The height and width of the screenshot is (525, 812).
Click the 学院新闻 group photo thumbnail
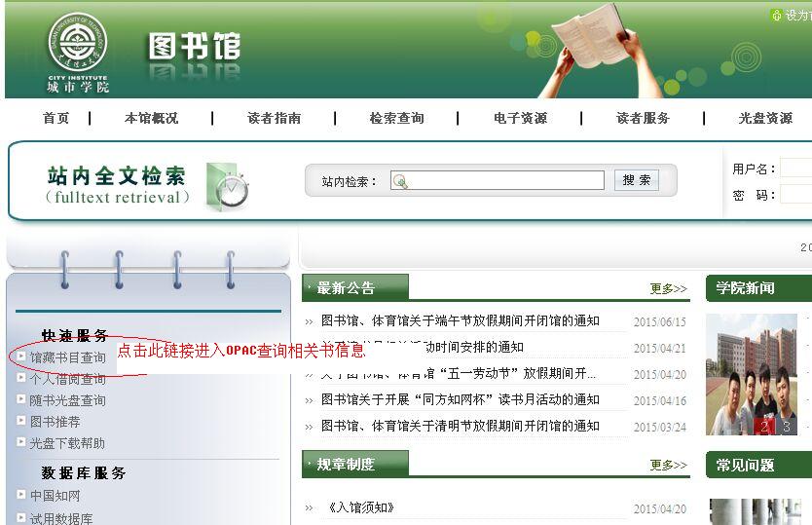click(x=752, y=370)
